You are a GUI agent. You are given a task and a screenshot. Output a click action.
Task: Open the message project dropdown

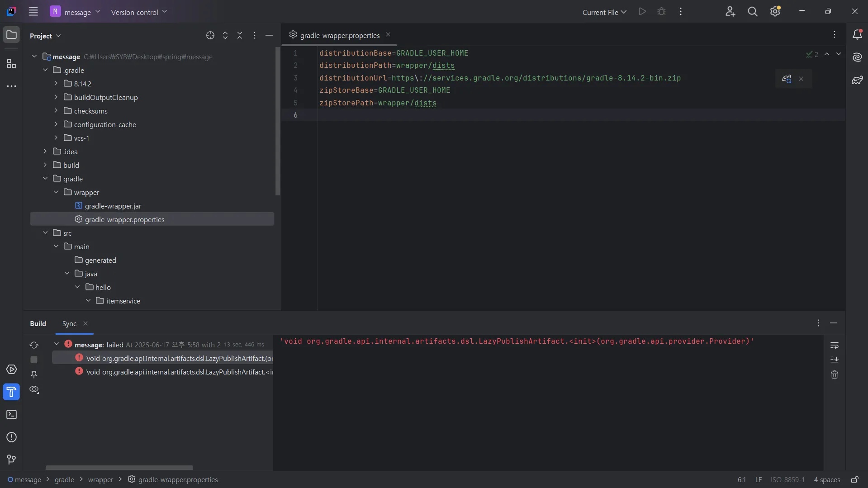pyautogui.click(x=75, y=12)
